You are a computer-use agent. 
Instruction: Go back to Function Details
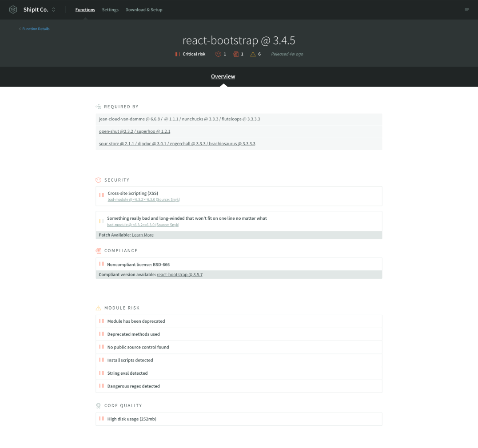pos(35,29)
